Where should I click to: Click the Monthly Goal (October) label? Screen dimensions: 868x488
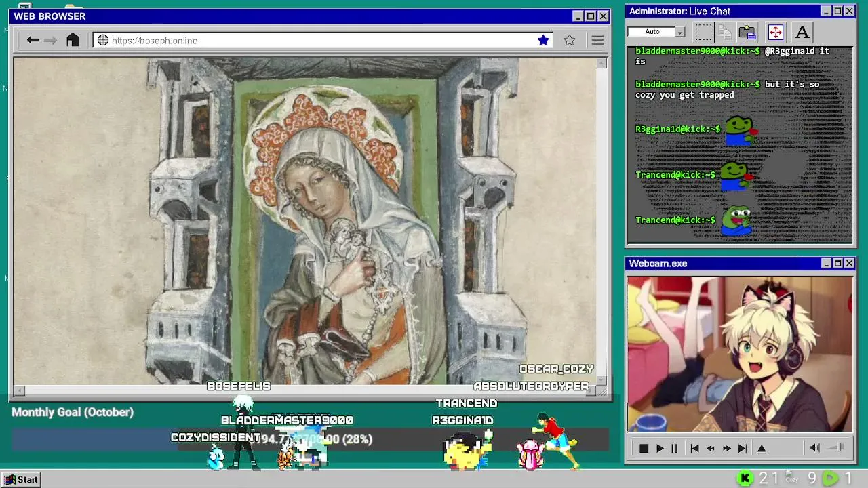73,412
